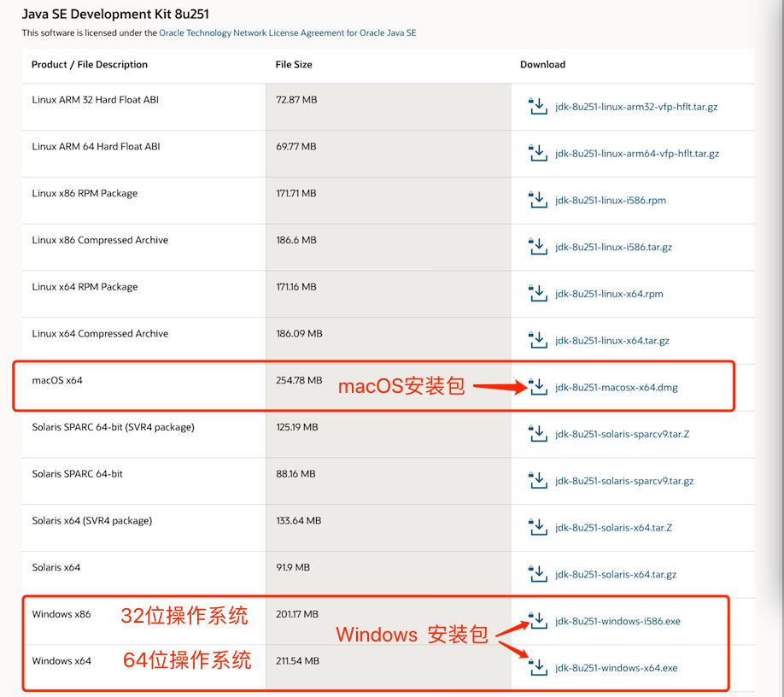The height and width of the screenshot is (697, 784).
Task: Click the 'Product / File Description' column header
Action: (x=90, y=65)
